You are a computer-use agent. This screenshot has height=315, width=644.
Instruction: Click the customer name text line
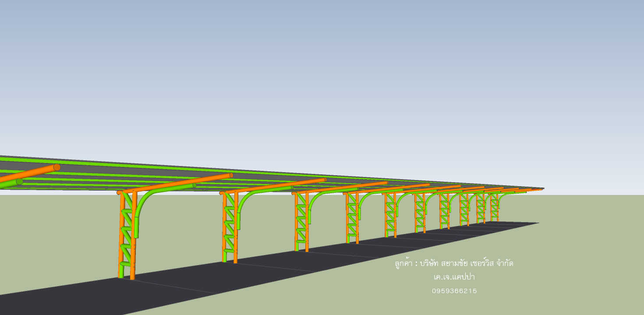pyautogui.click(x=454, y=263)
